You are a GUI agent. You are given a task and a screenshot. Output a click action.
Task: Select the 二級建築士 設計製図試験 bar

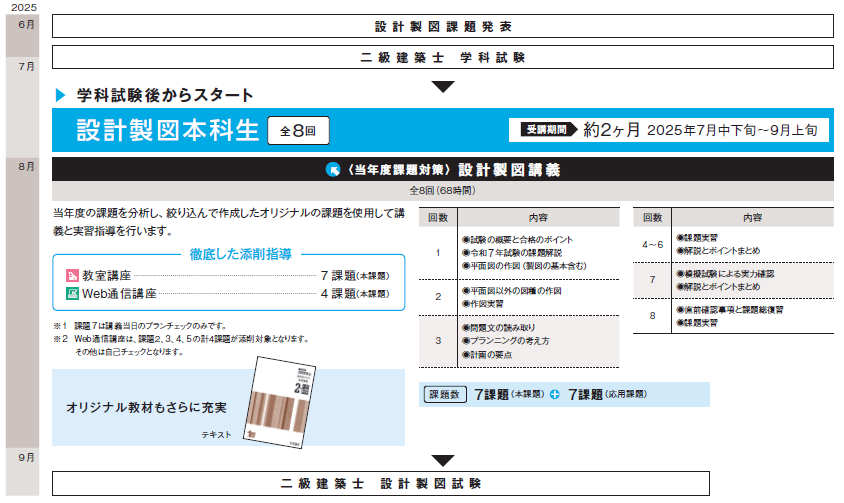442,483
